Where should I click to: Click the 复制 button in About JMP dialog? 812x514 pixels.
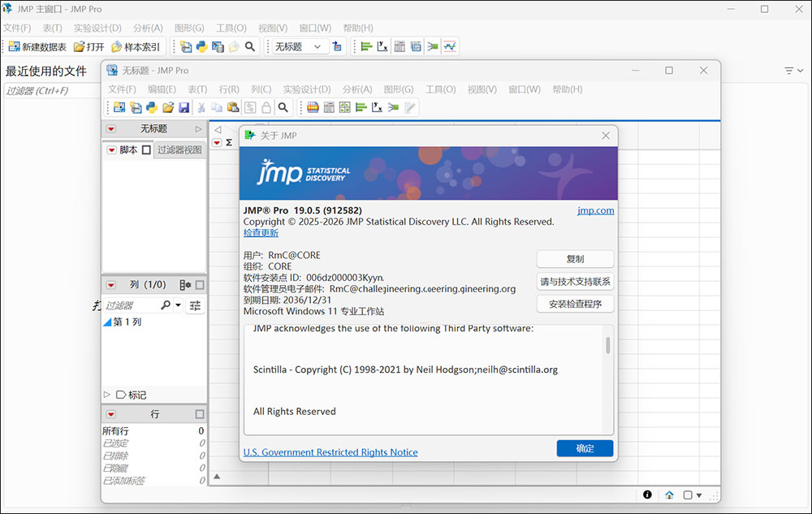575,259
